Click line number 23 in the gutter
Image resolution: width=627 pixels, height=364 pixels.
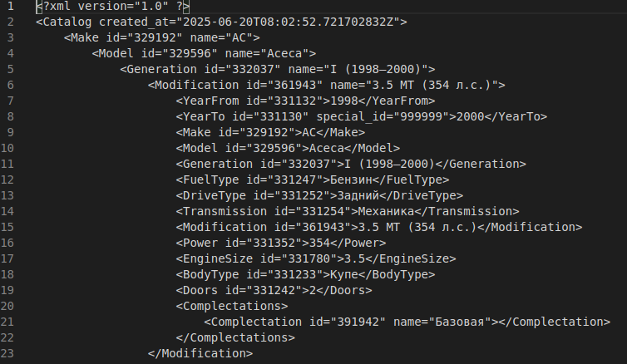click(7, 353)
